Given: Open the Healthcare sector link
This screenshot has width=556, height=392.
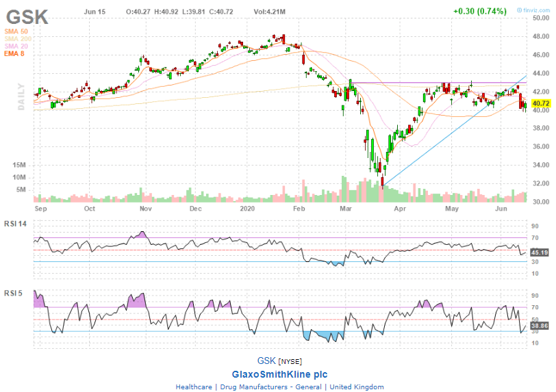Looking at the screenshot, I should tap(194, 387).
